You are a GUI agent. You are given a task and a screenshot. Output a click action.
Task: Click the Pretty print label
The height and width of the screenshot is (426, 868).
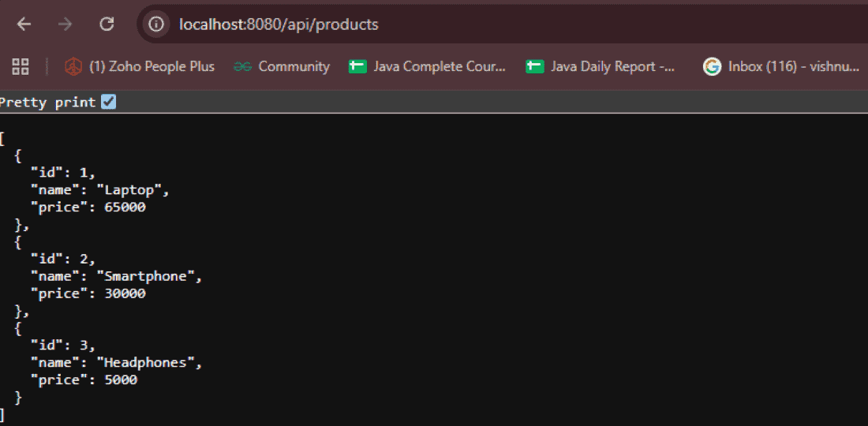[x=47, y=103]
